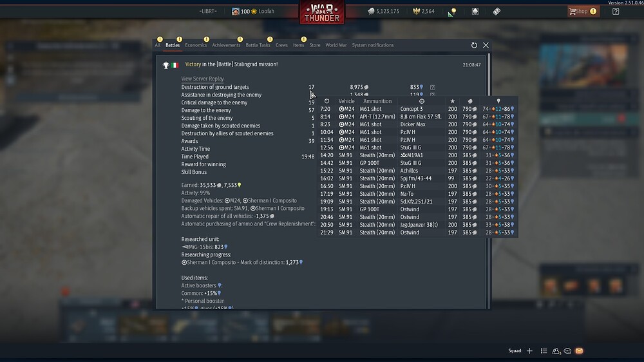This screenshot has height=362, width=644.
Task: Switch to the Achievements tab
Action: (x=226, y=45)
